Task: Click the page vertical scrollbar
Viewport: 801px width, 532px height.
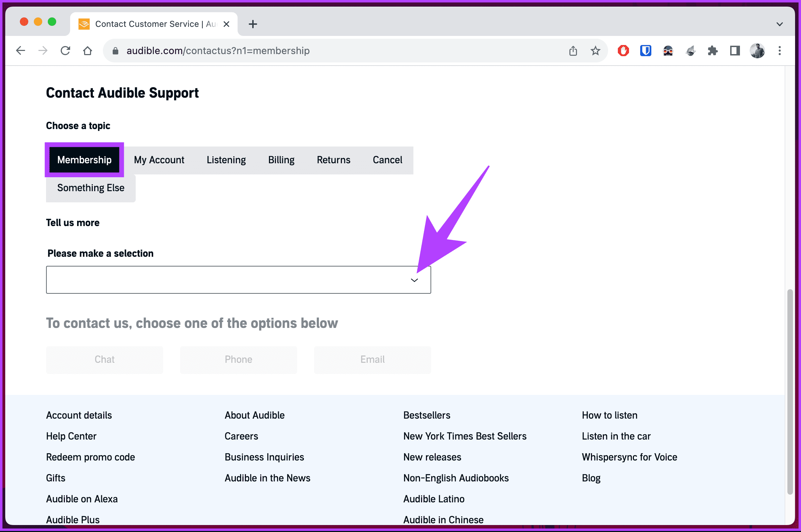Action: click(x=790, y=391)
